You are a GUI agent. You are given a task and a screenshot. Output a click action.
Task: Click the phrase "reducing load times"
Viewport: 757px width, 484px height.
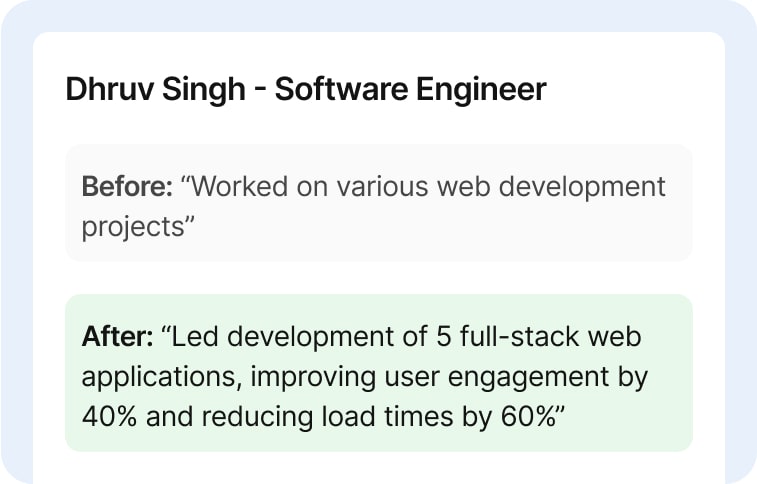303,417
